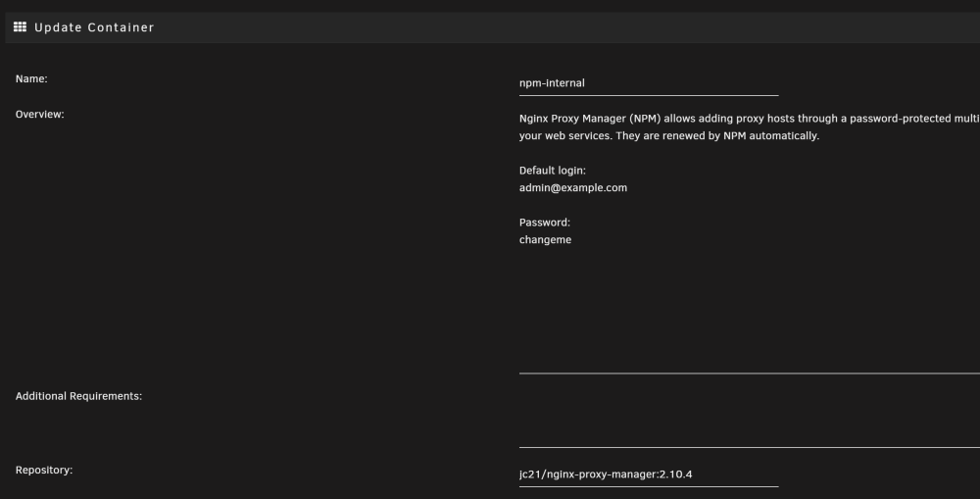Click the 'Password:' line in overview
The height and width of the screenshot is (499, 980).
544,223
